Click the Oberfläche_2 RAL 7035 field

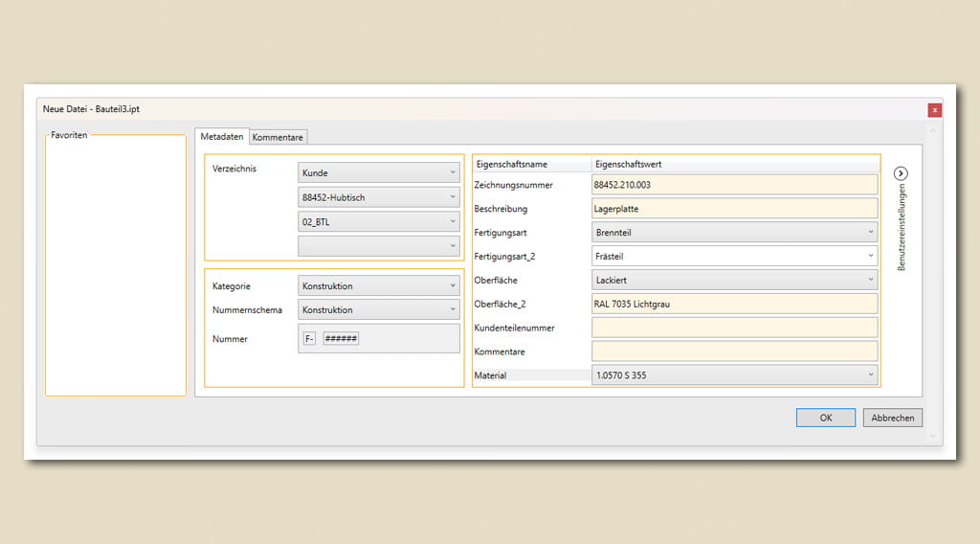pyautogui.click(x=734, y=304)
